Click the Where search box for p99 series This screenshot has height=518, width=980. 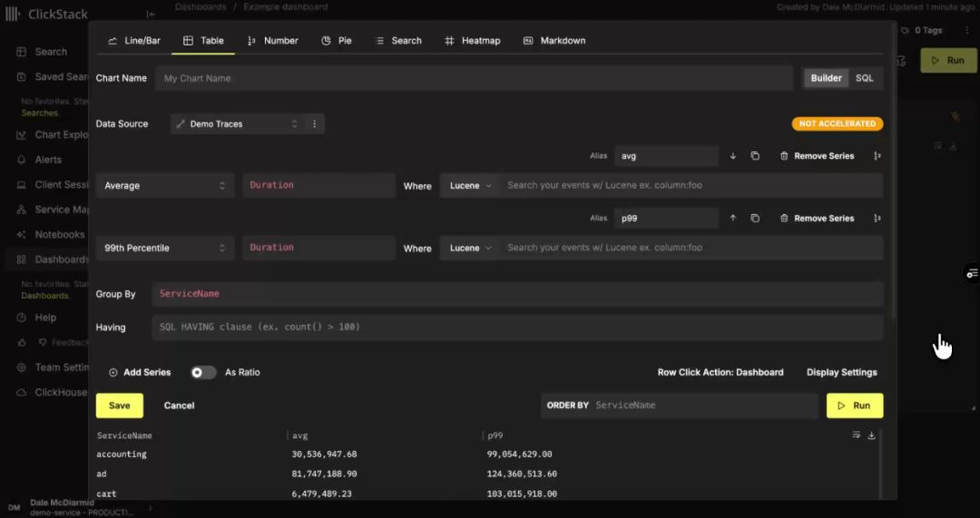[x=691, y=248]
